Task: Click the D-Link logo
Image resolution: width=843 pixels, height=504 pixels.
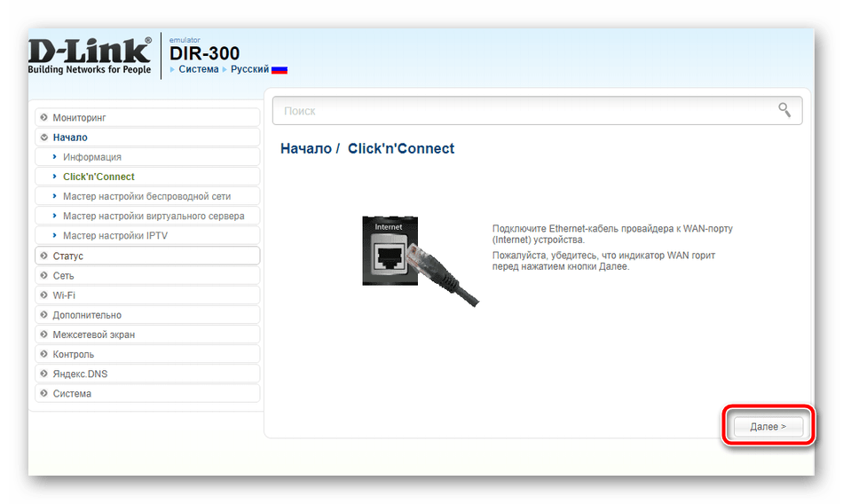Action: click(x=90, y=56)
